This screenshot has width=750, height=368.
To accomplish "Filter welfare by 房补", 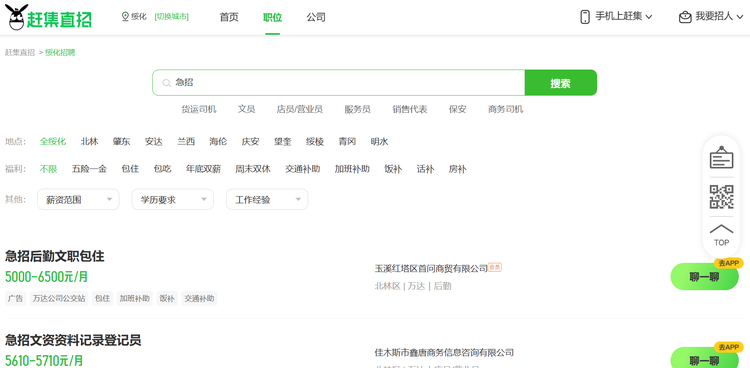I will (x=457, y=169).
